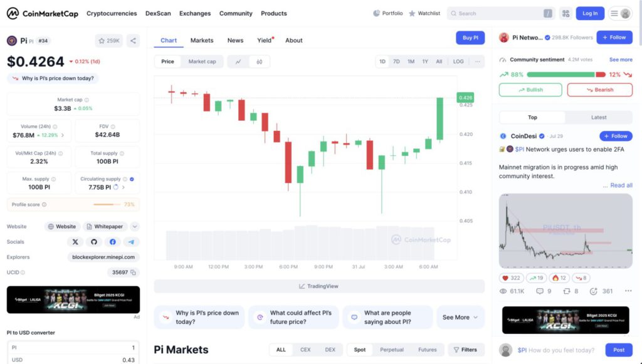The image size is (642, 364).
Task: Open Cryptocurrencies menu in top navigation
Action: [x=112, y=14]
